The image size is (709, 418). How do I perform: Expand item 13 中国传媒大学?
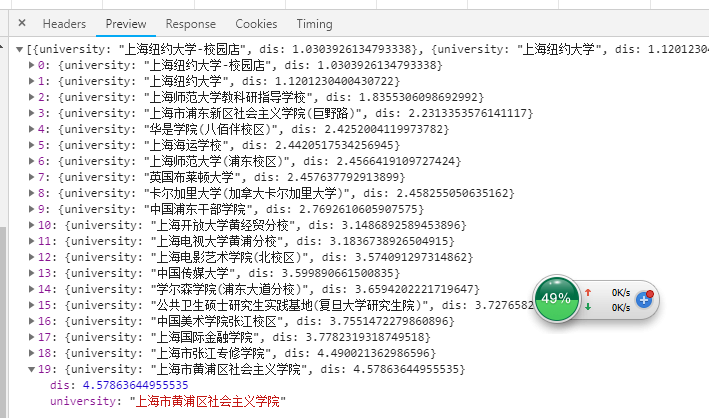pos(32,273)
